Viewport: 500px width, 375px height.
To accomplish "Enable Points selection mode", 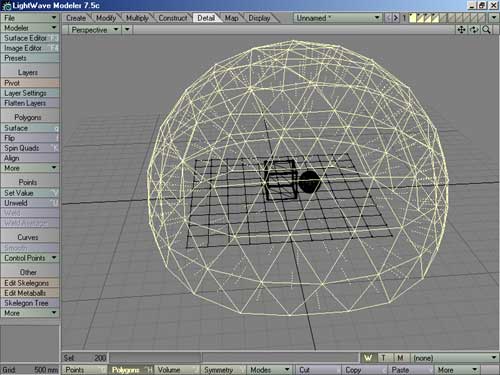I will coord(85,370).
